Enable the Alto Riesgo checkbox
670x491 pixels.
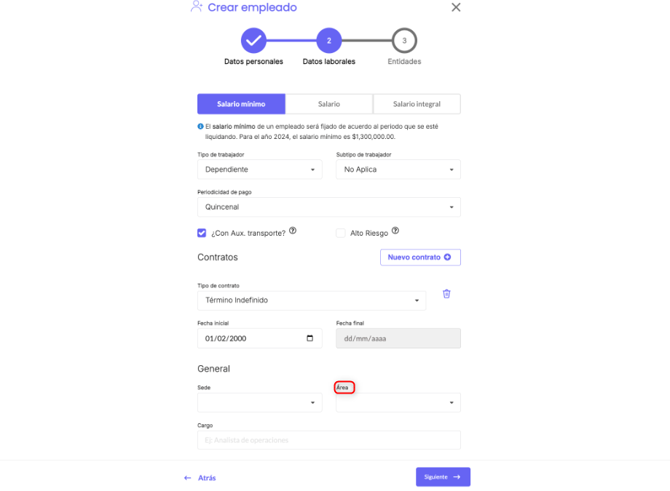[341, 233]
